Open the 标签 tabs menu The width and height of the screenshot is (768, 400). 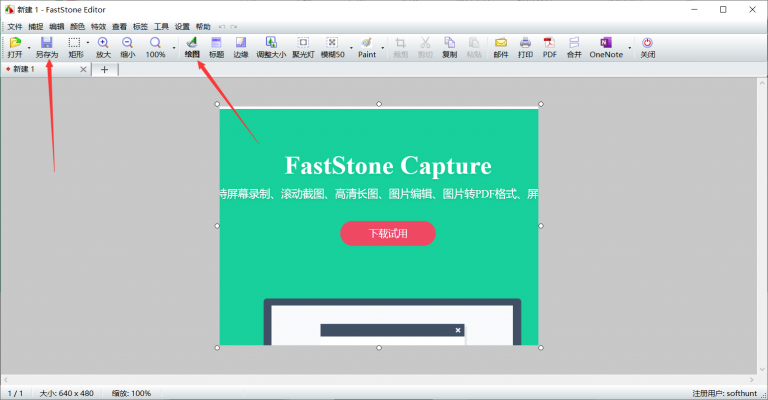coord(140,26)
